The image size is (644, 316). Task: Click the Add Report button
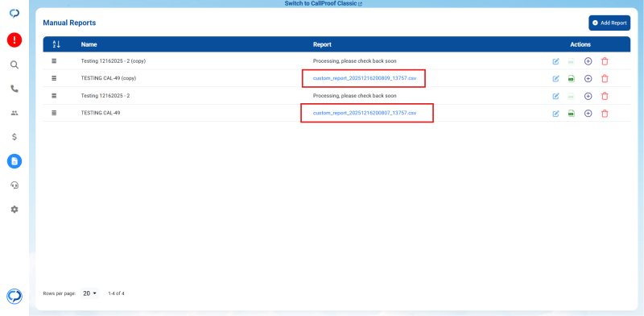pos(609,23)
